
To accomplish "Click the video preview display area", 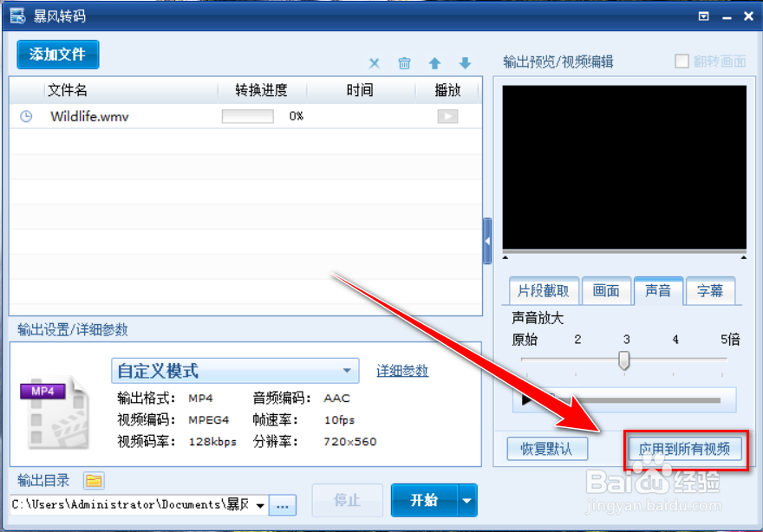I will pyautogui.click(x=624, y=168).
